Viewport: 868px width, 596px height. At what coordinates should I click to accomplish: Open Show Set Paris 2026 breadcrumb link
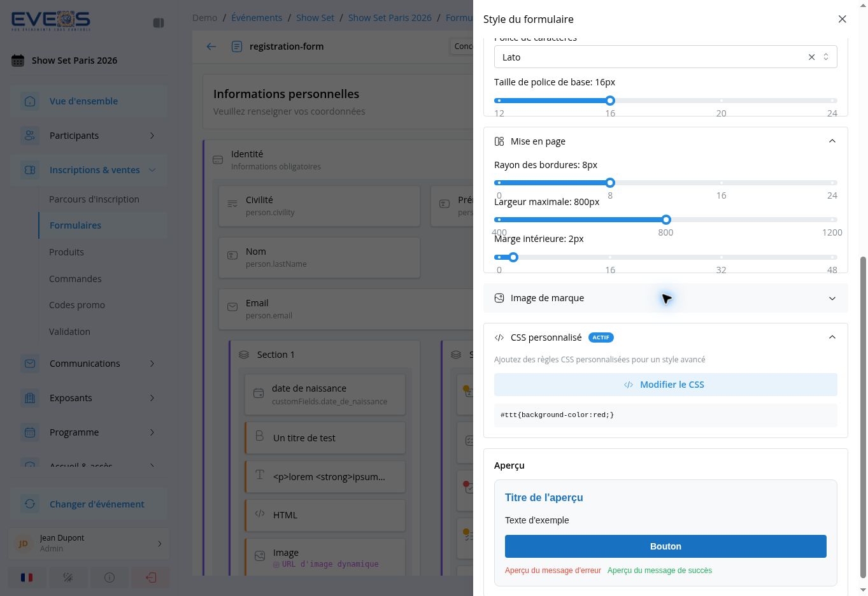[x=390, y=18]
